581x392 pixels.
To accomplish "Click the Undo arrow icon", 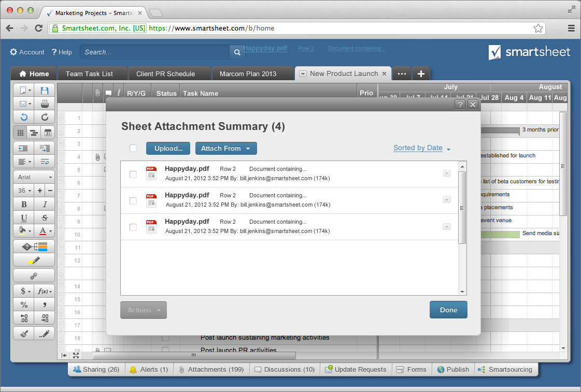I will tap(24, 118).
